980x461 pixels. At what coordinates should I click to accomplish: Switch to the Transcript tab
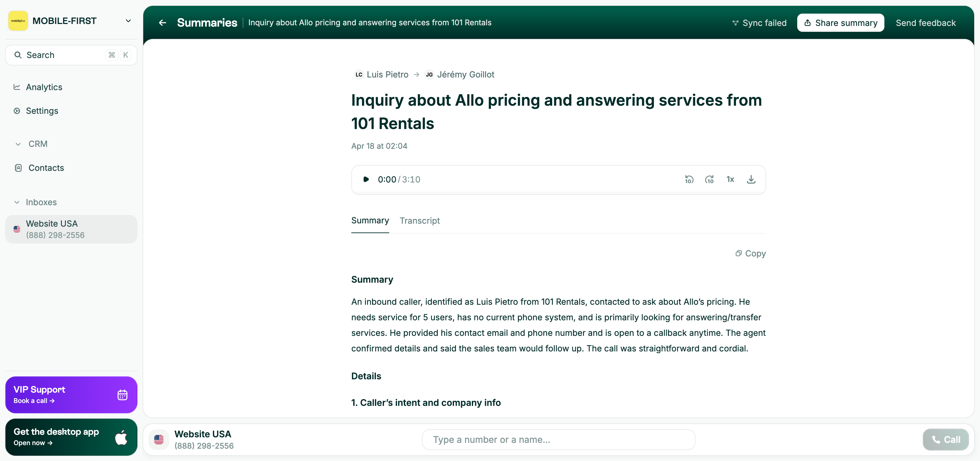pos(419,221)
